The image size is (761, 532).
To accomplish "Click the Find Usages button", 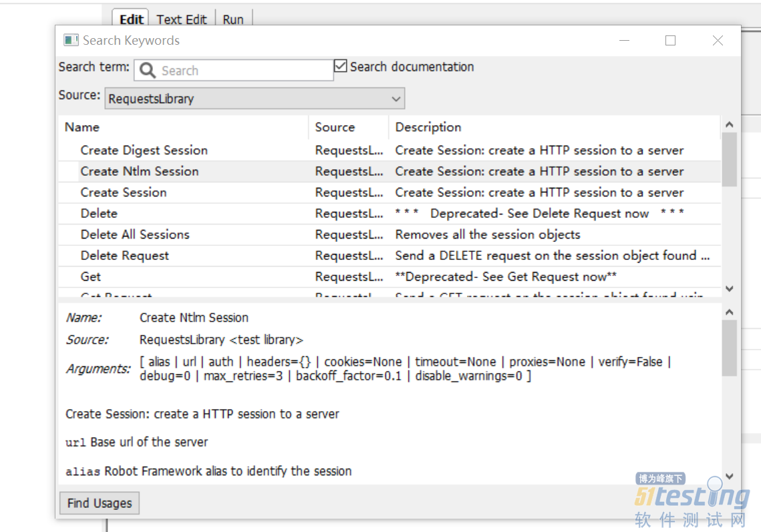I will tap(100, 503).
